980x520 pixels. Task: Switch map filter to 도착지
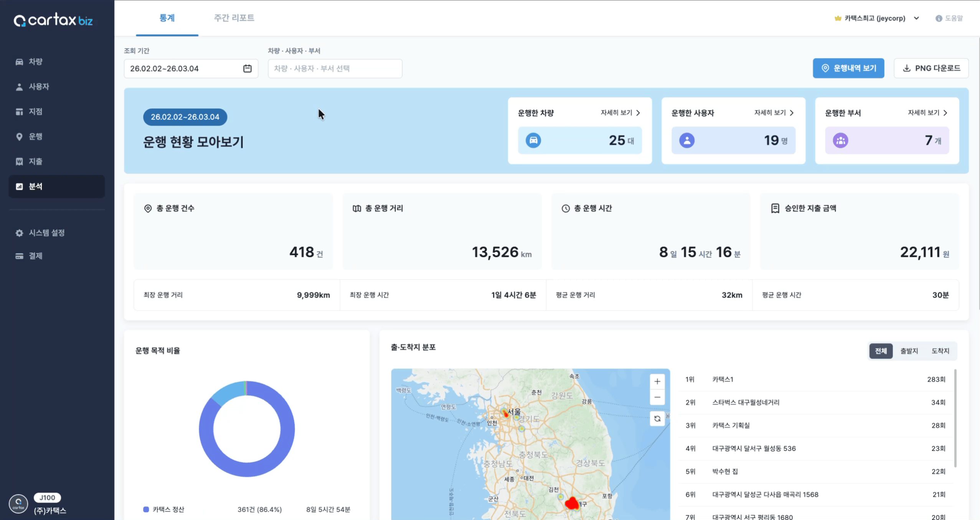coord(940,351)
